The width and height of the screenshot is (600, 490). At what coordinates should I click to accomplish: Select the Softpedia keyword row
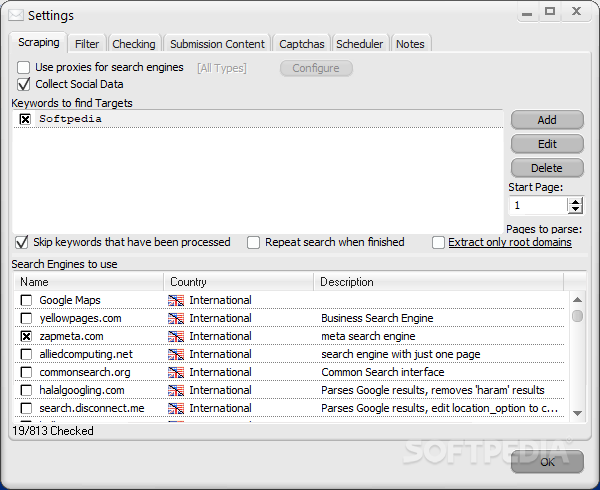point(258,119)
